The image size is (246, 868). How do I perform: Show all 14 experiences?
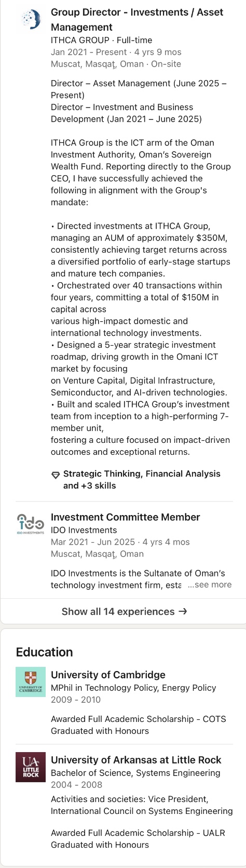point(124,611)
